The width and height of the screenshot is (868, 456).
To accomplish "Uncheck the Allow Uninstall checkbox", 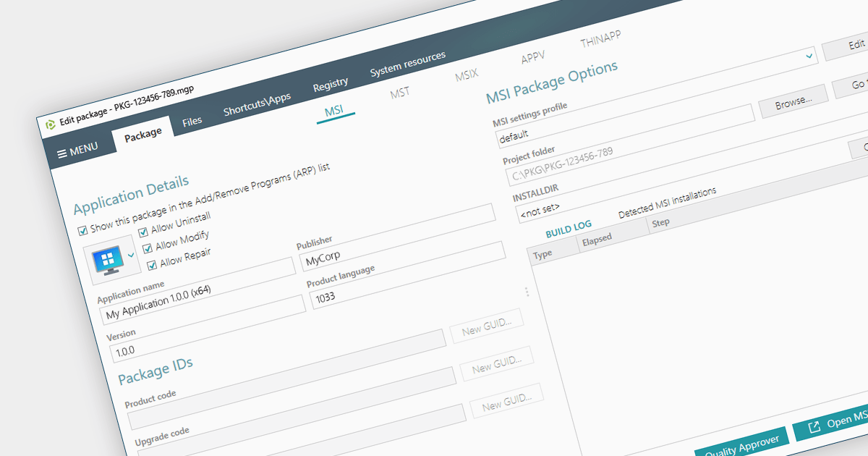I will 144,232.
